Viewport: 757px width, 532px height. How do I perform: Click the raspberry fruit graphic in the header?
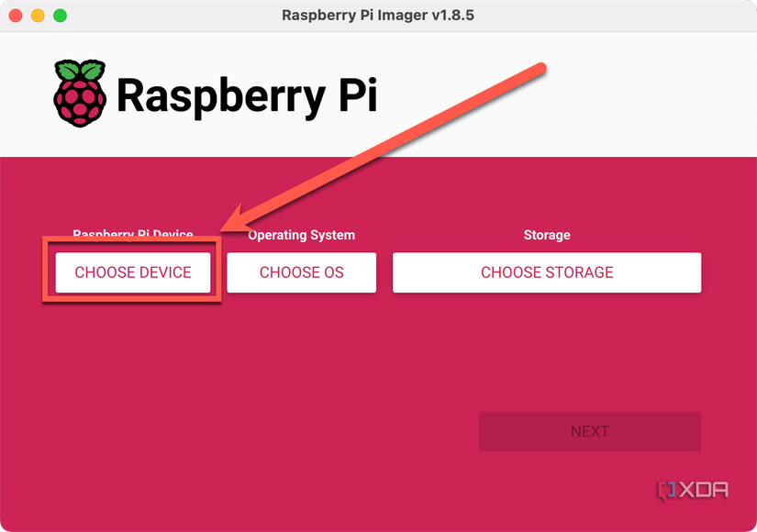tap(78, 101)
